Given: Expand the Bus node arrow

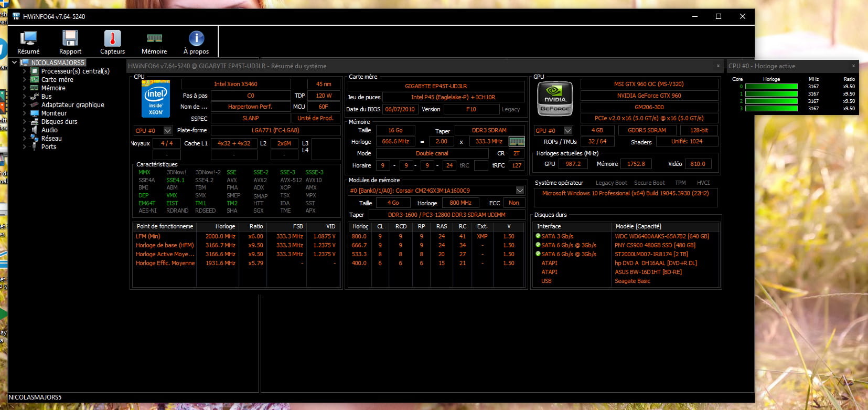Looking at the screenshot, I should click(24, 96).
